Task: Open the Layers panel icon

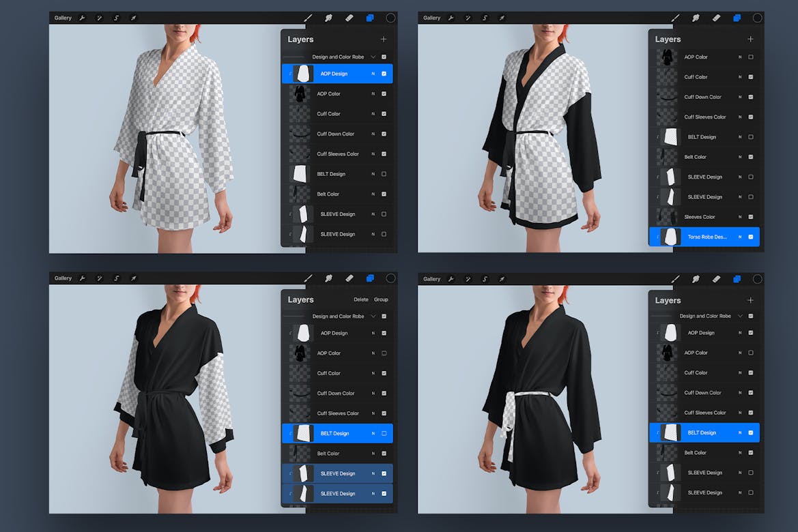Action: [370, 18]
